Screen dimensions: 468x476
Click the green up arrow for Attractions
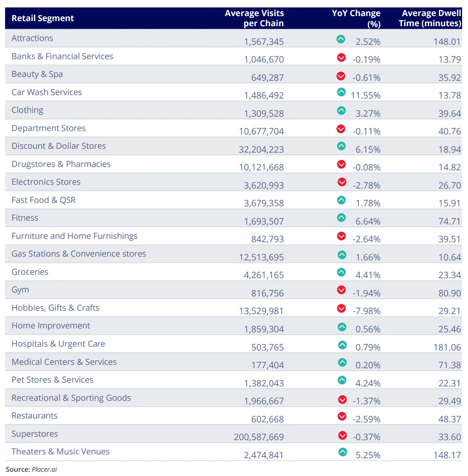click(x=341, y=39)
